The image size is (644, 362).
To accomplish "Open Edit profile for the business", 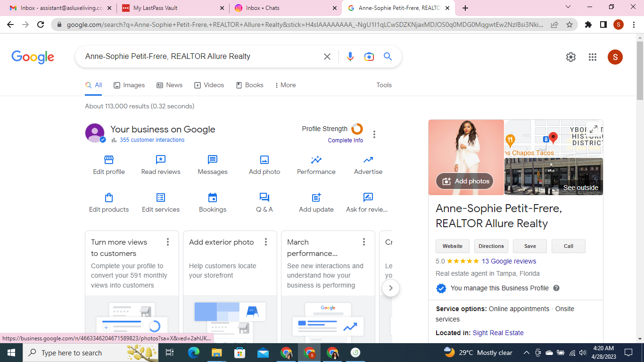I will (109, 165).
